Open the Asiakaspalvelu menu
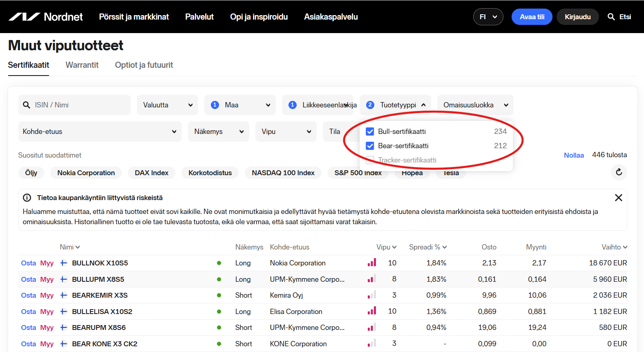The width and height of the screenshot is (644, 352). click(x=331, y=17)
